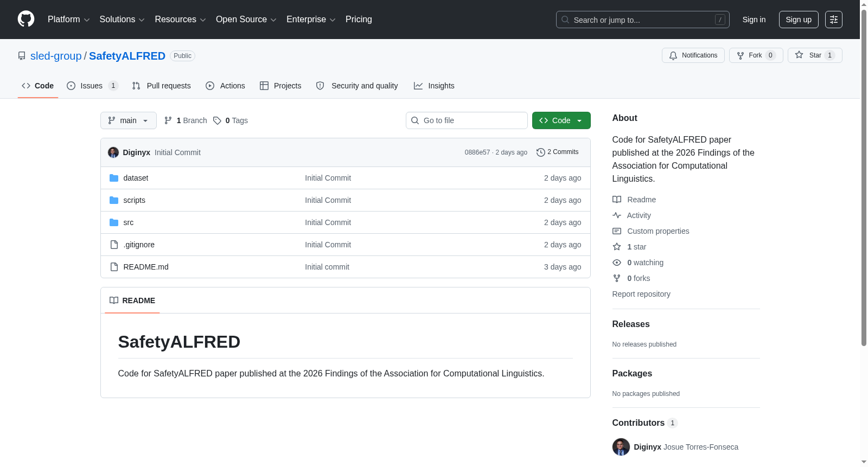The width and height of the screenshot is (868, 467).
Task: Click Diginyx avatar in the commit bar
Action: coord(113,152)
